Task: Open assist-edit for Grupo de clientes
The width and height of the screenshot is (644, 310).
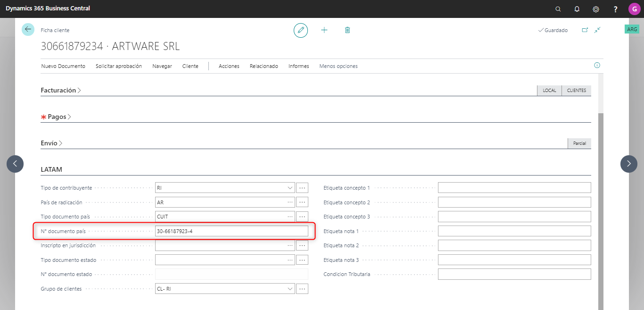Action: point(303,289)
